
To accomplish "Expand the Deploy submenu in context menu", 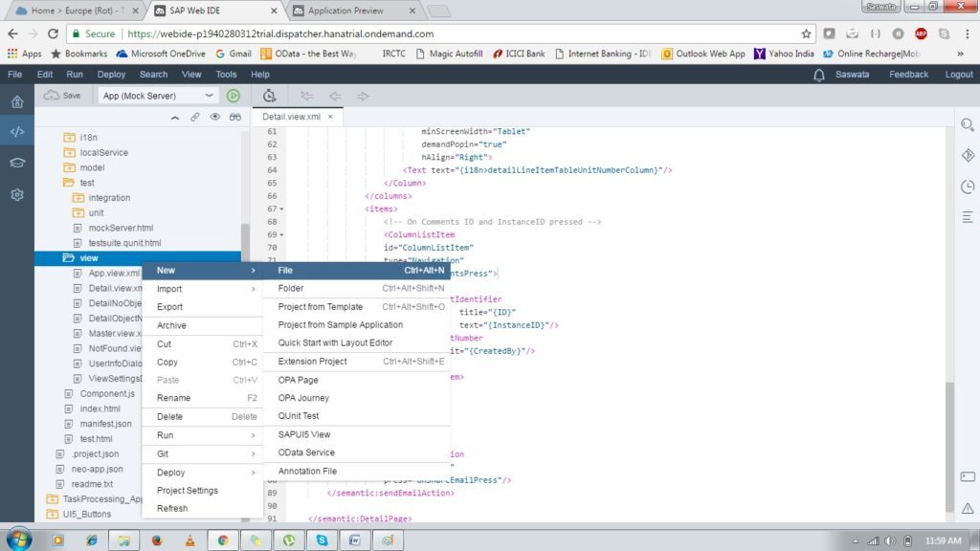I will coord(202,473).
